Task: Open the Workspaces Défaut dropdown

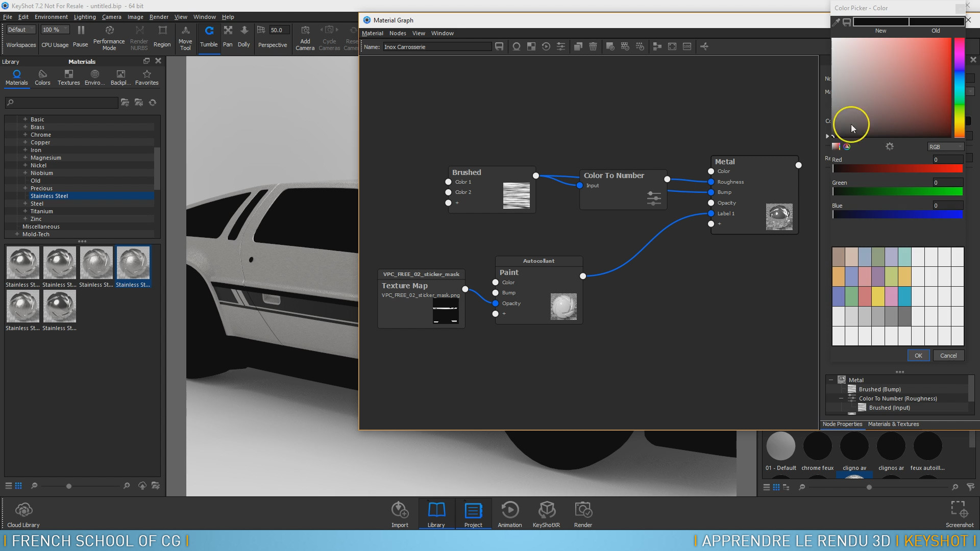Action: click(x=20, y=29)
